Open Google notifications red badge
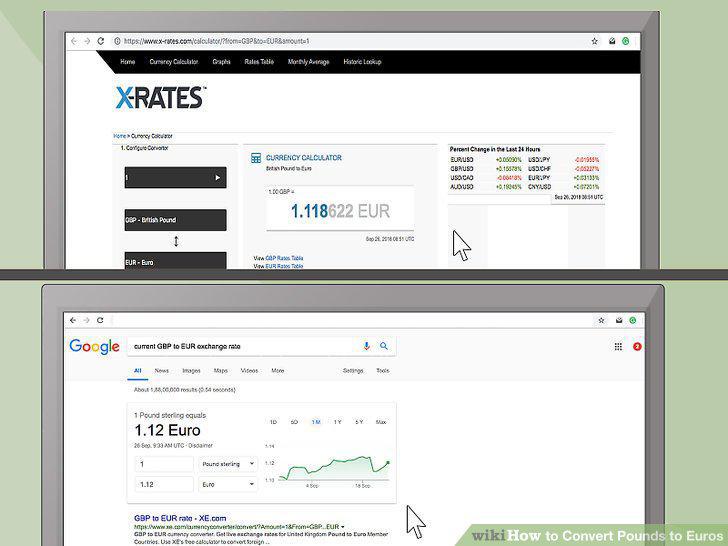 pyautogui.click(x=637, y=346)
